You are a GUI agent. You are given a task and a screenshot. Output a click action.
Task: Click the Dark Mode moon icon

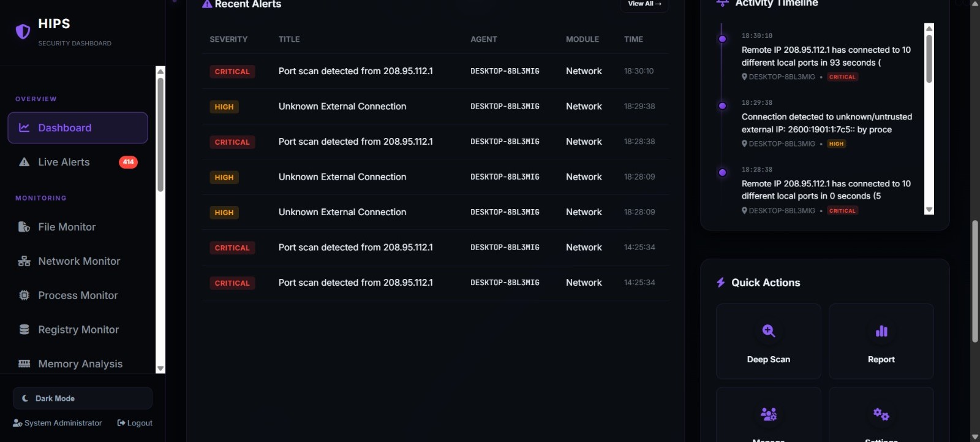[25, 398]
